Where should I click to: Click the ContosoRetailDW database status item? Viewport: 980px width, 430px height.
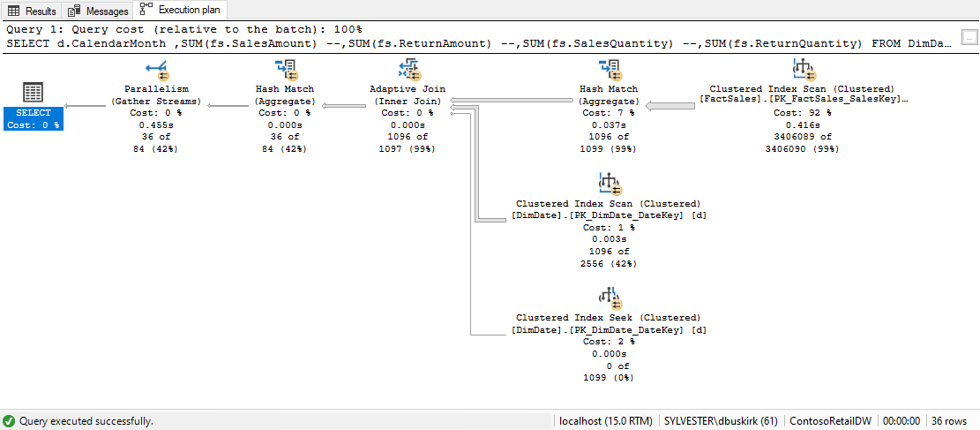(x=828, y=421)
